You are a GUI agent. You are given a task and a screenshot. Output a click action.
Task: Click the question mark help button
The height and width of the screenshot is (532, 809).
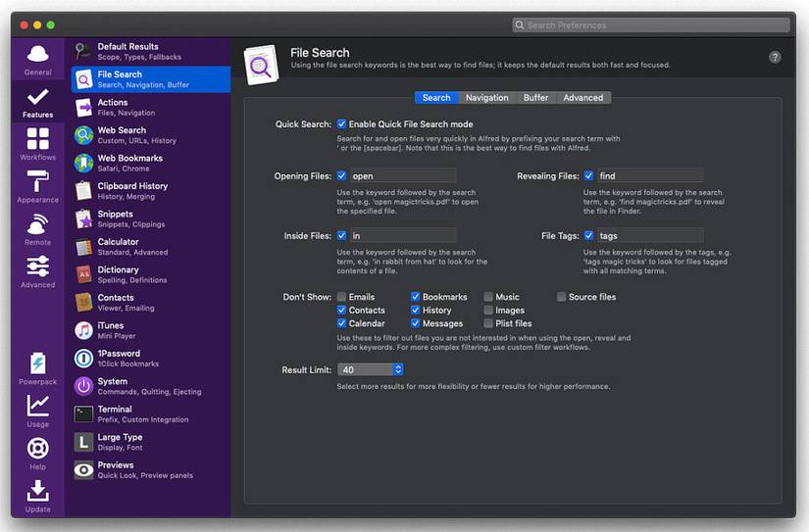(775, 57)
